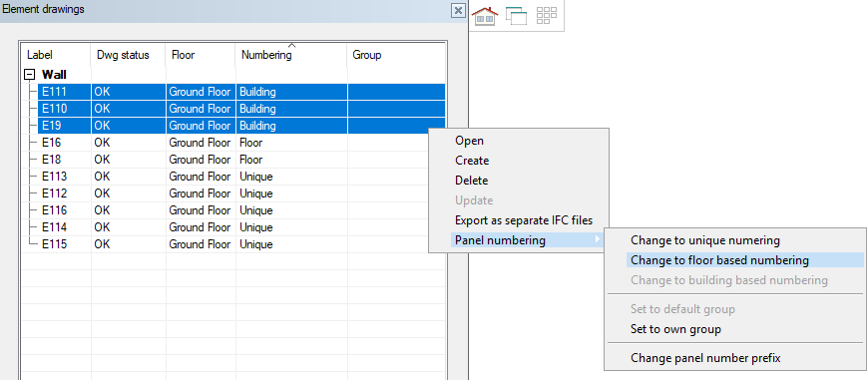The image size is (868, 380).
Task: Select Export as separate IFC files
Action: [524, 220]
